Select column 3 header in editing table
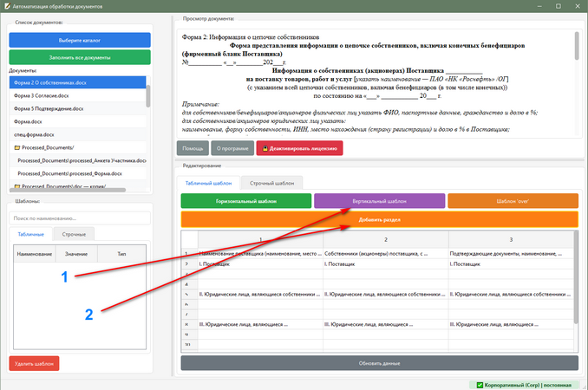Image resolution: width=588 pixels, height=390 pixels. click(x=511, y=239)
